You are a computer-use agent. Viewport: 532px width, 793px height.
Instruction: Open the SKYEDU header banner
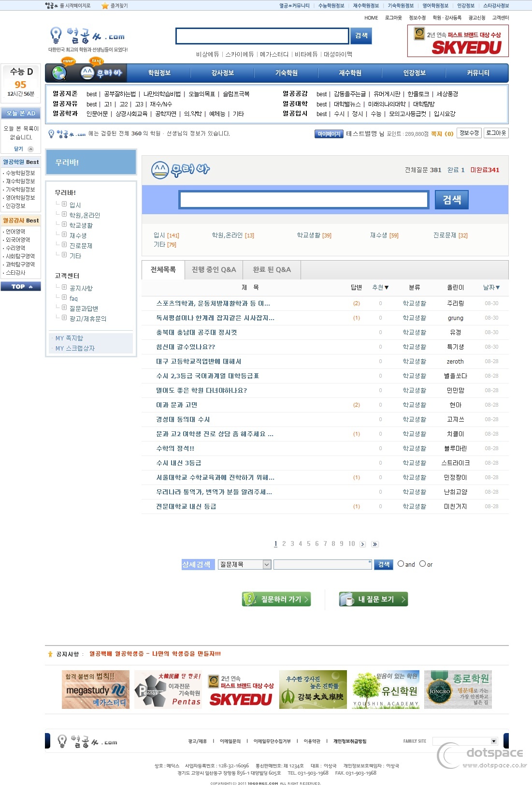click(x=458, y=41)
